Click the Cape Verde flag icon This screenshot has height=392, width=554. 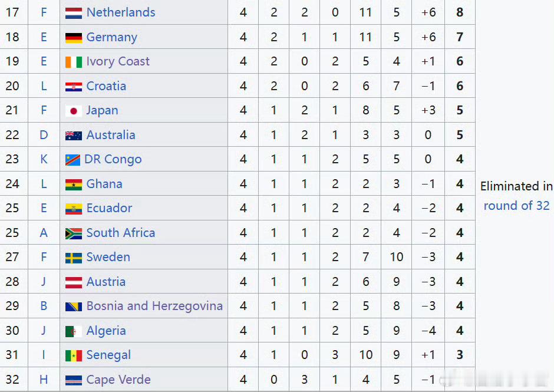point(74,380)
